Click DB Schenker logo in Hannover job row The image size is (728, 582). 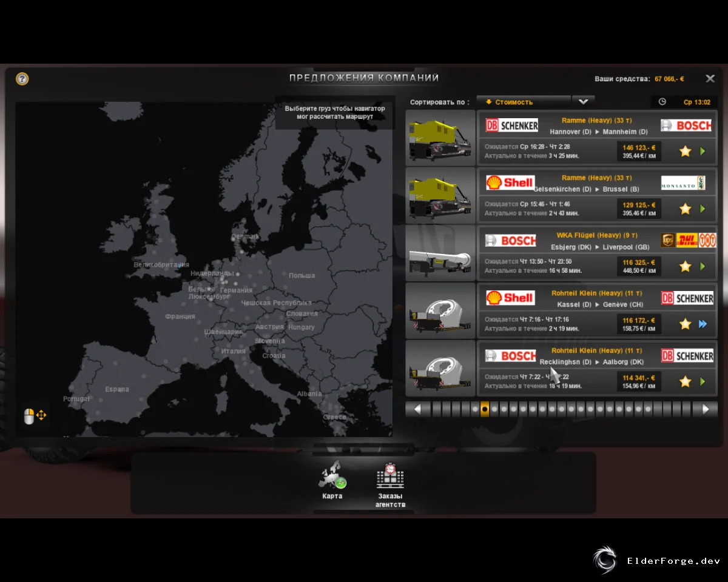511,125
